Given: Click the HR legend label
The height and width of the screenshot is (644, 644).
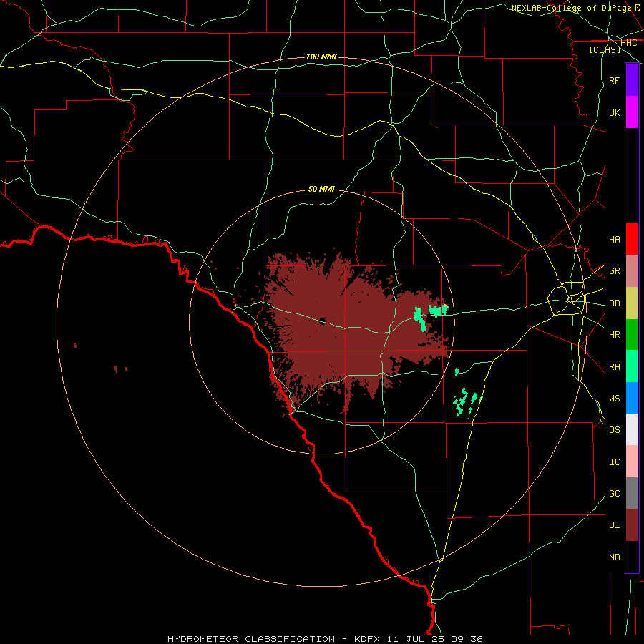Looking at the screenshot, I should 615,335.
